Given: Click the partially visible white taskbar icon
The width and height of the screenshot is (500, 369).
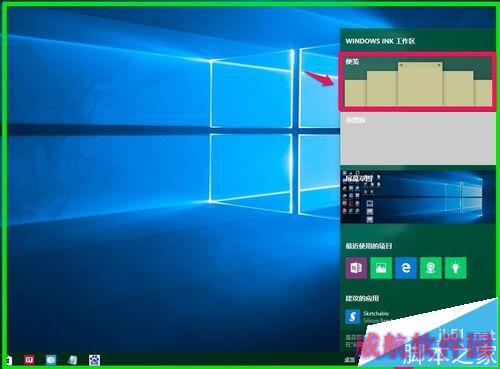Looking at the screenshot, I should 9,360.
